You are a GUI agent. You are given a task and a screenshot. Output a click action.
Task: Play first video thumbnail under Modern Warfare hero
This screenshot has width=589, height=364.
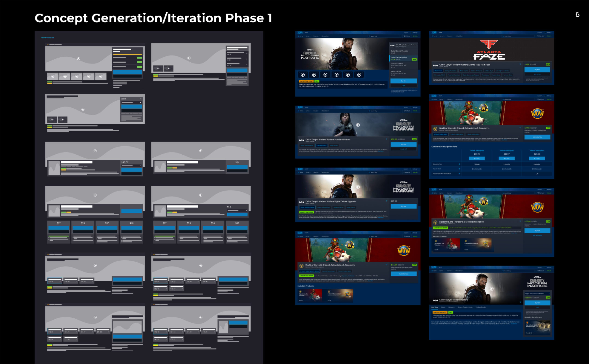point(303,75)
